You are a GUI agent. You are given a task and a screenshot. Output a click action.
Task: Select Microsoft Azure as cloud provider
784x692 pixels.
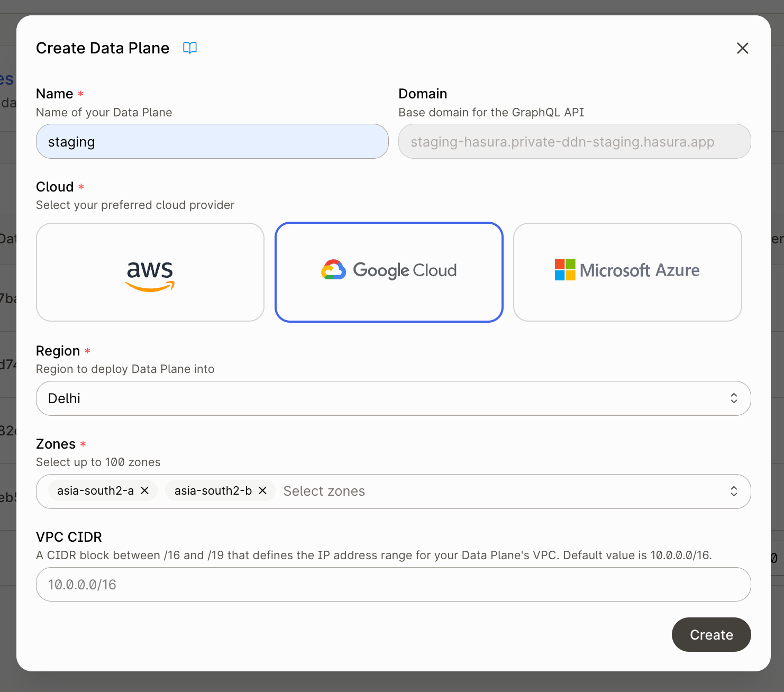[x=627, y=272]
